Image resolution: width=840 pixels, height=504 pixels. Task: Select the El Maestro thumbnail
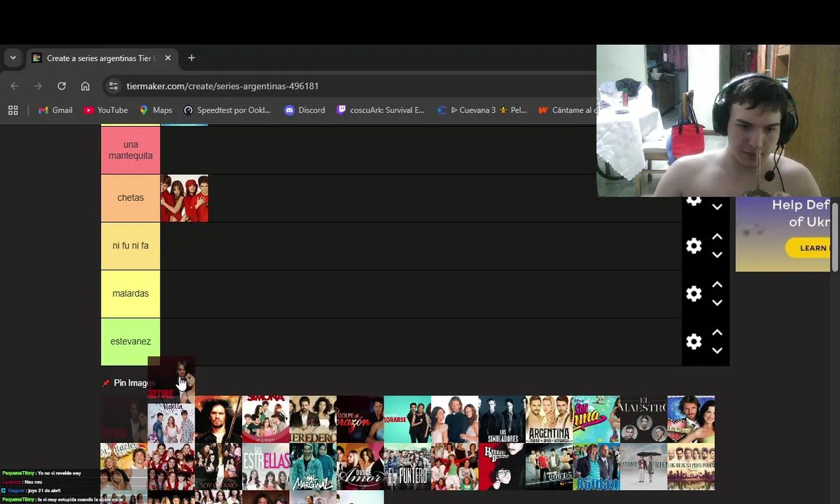pyautogui.click(x=643, y=419)
